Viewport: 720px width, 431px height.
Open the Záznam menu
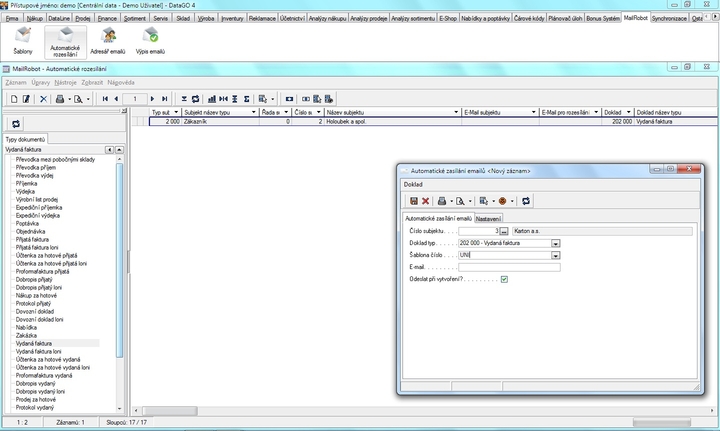tap(16, 83)
